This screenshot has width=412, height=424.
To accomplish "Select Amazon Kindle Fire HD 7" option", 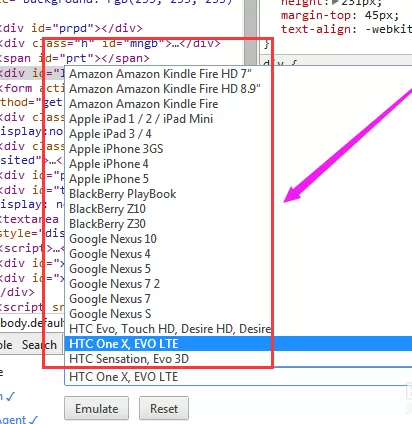I will (238, 74).
